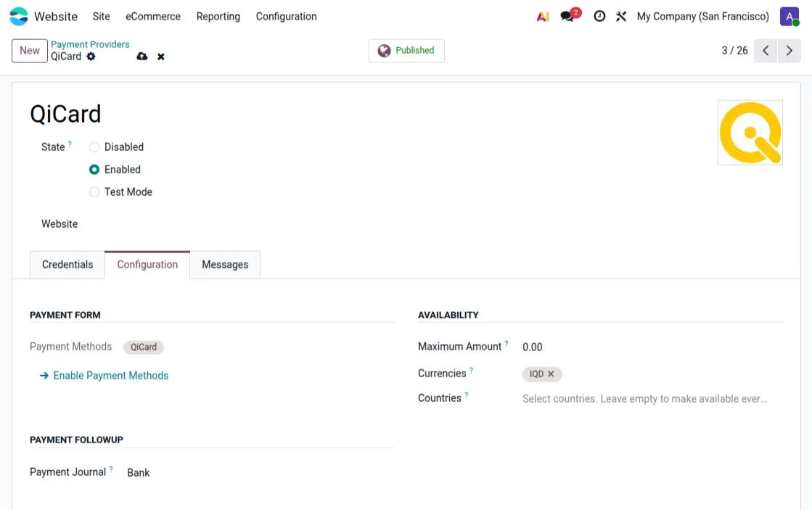This screenshot has height=510, width=812.
Task: Click the QiCard payment method tag
Action: coord(144,347)
